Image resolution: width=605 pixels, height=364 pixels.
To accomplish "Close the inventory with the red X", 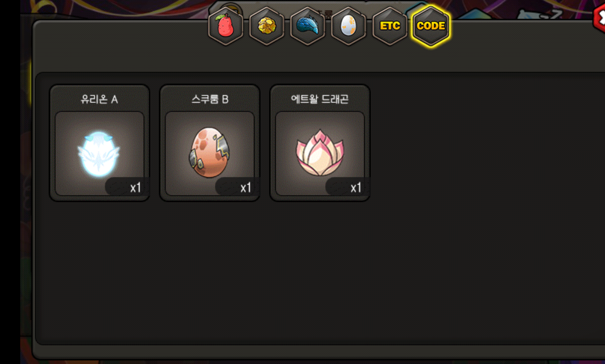I will point(599,17).
